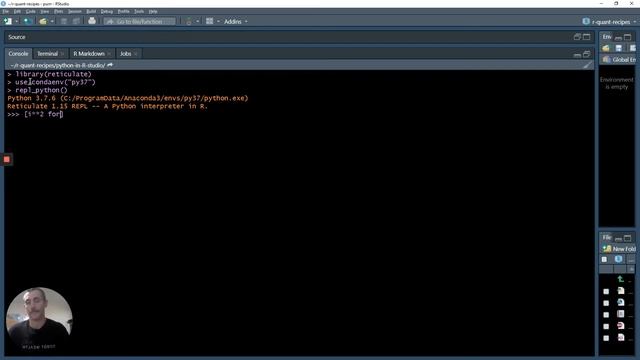The width and height of the screenshot is (640, 360).
Task: Focus the Go to file/function field
Action: click(x=140, y=21)
